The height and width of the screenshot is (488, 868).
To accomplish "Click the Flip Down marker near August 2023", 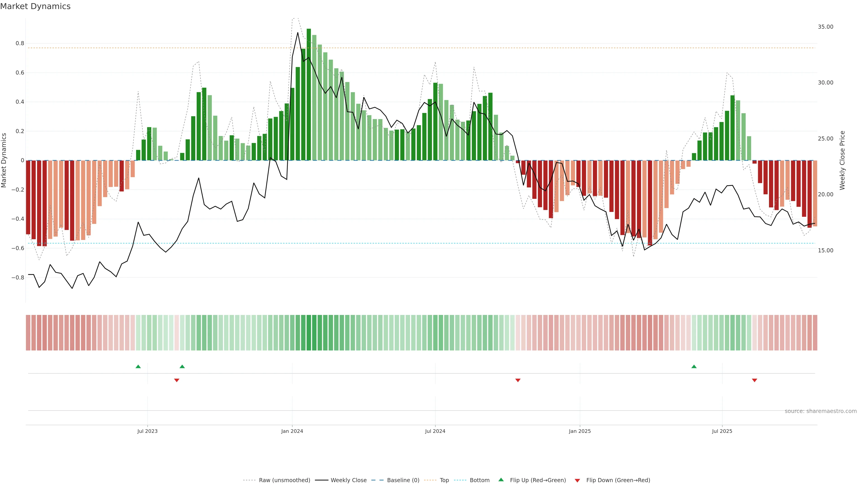I will (177, 380).
